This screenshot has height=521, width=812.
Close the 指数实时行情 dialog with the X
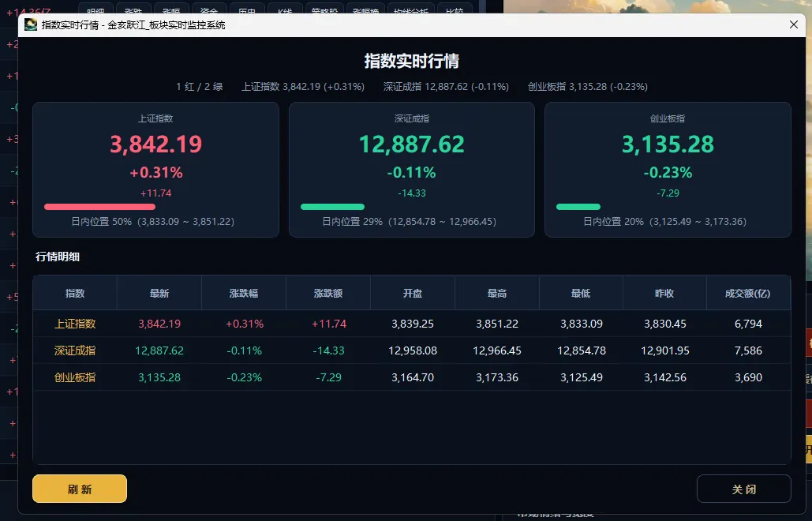pos(793,24)
